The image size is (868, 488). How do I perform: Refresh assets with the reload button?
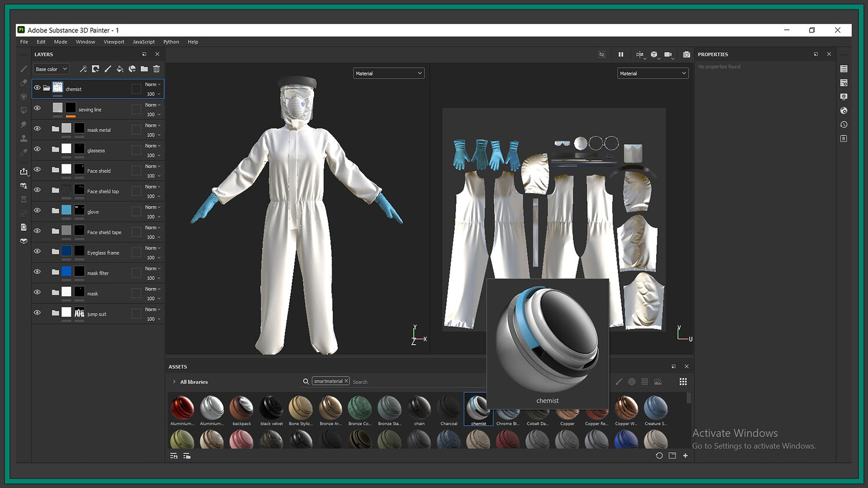click(659, 456)
